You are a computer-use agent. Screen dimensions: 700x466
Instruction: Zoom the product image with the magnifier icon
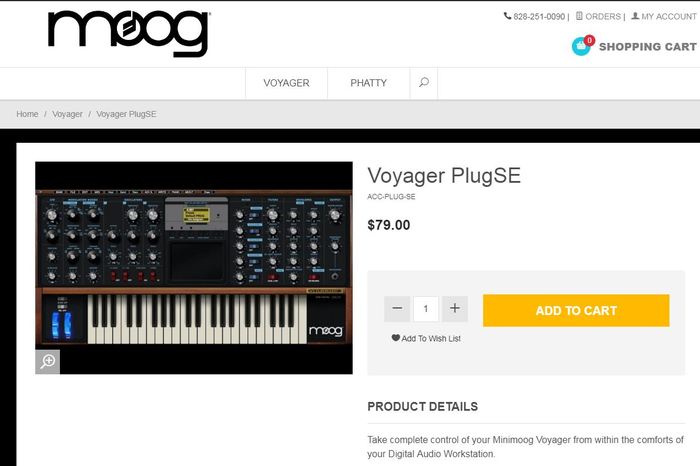[47, 362]
